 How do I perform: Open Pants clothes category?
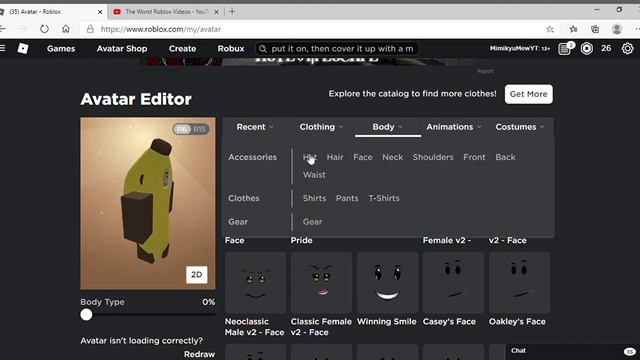[347, 198]
